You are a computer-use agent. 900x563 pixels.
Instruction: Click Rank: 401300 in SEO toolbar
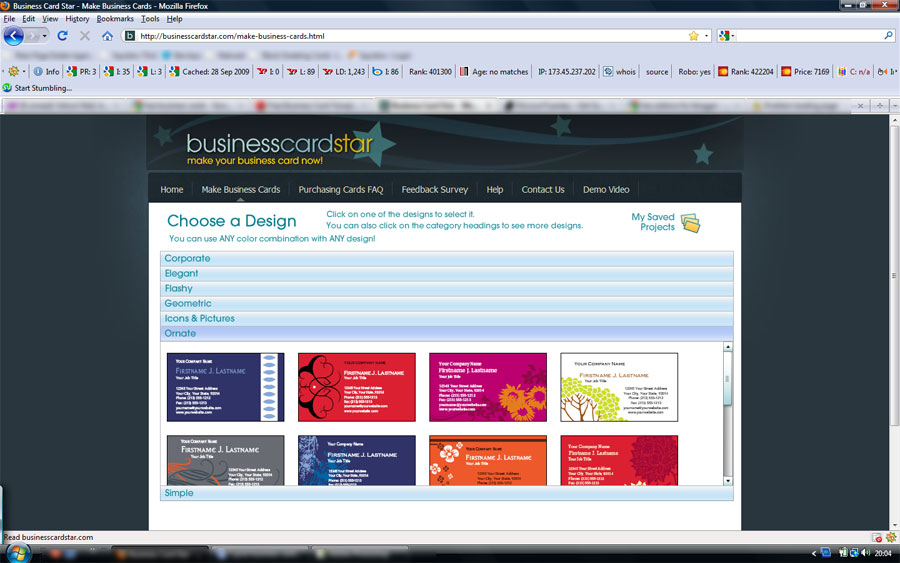(x=430, y=72)
